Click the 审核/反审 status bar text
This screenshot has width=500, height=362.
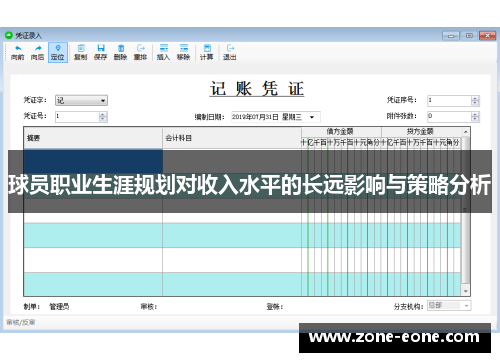click(21, 322)
